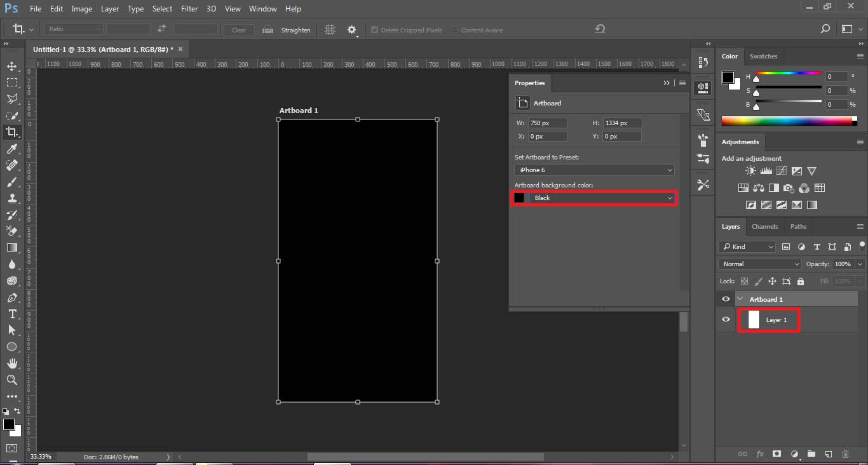Open crop overlay grid options
The image size is (868, 465).
pos(330,29)
